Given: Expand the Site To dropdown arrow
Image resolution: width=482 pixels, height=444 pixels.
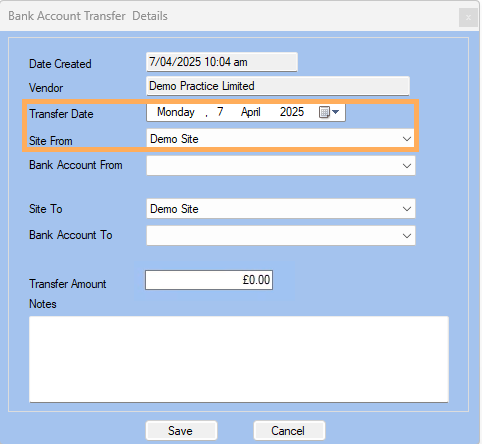Looking at the screenshot, I should click(x=407, y=209).
